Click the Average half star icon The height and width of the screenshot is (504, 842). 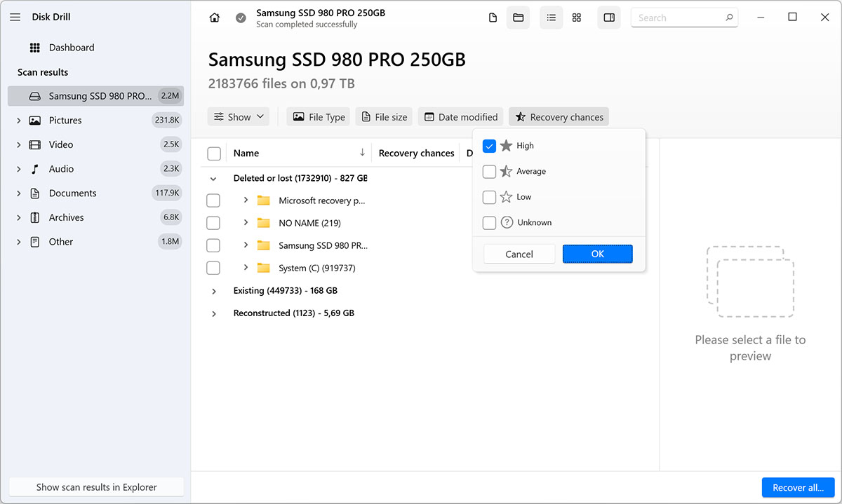(507, 171)
